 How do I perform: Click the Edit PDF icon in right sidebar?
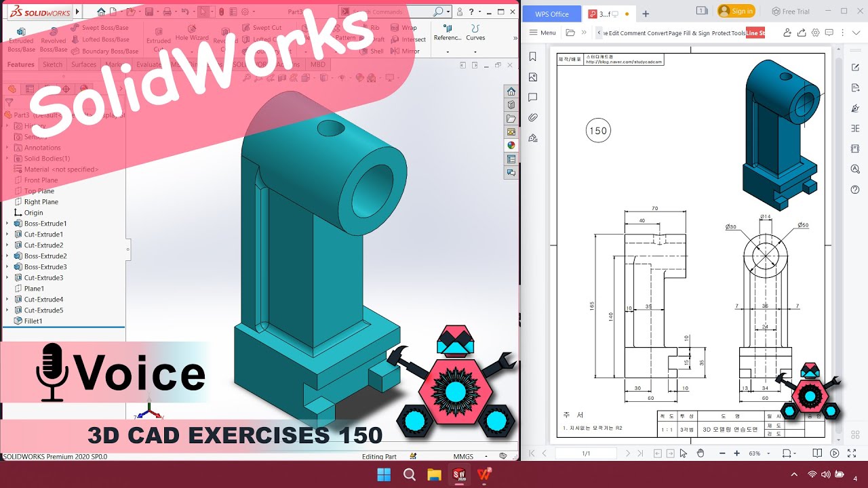point(855,67)
